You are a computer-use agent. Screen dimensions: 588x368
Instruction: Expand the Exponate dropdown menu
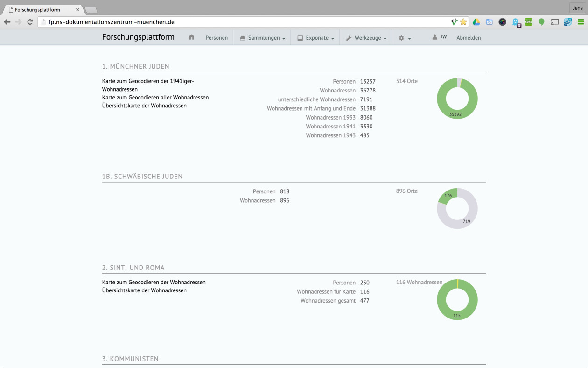[316, 38]
